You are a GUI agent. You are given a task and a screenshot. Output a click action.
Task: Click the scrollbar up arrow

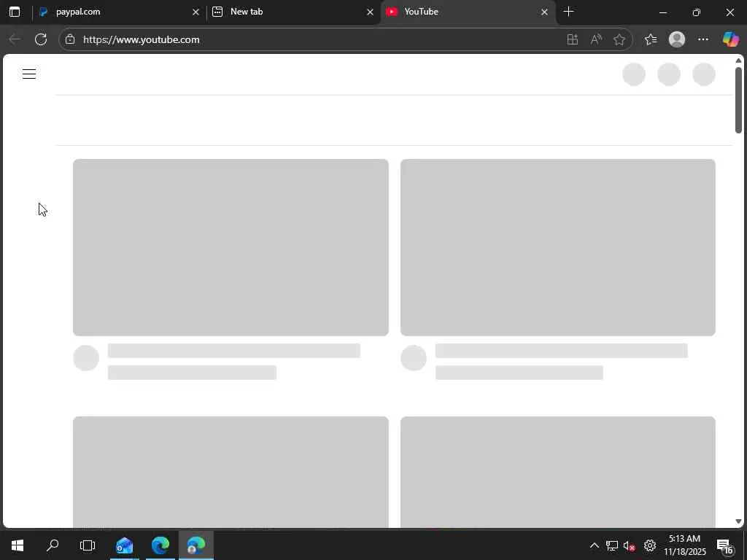(x=738, y=61)
